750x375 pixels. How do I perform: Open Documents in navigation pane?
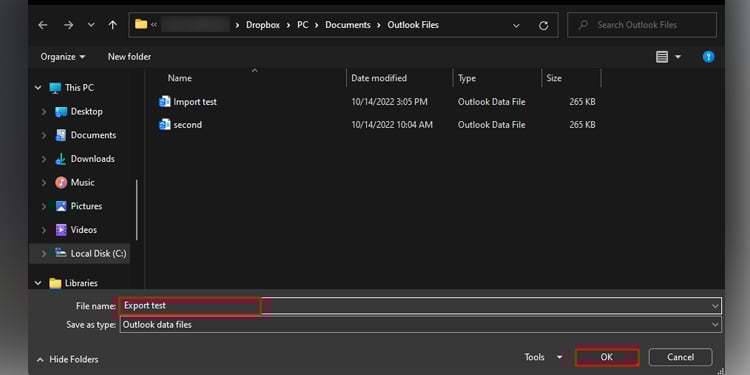coord(93,135)
